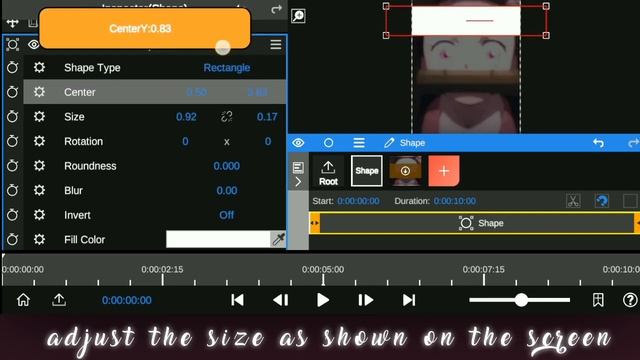Viewport: 640px width, 360px height.
Task: Rename layer via pencil Shape label
Action: tap(404, 143)
